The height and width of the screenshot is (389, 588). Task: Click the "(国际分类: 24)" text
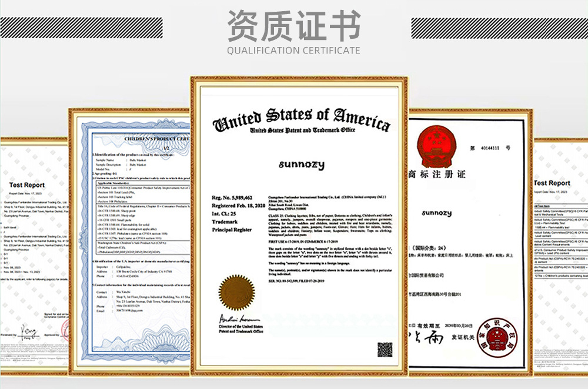coord(429,248)
